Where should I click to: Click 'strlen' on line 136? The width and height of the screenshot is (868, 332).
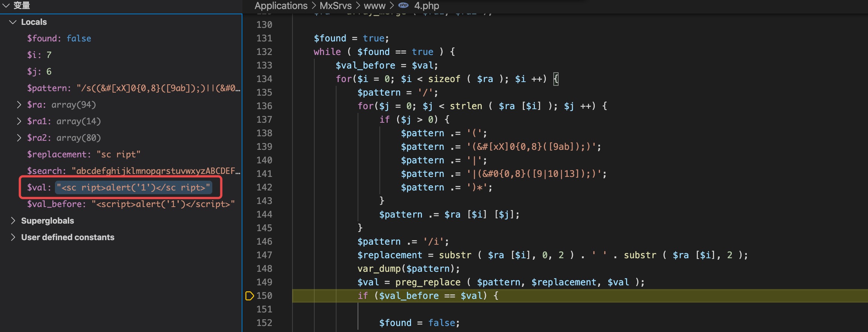click(x=466, y=106)
